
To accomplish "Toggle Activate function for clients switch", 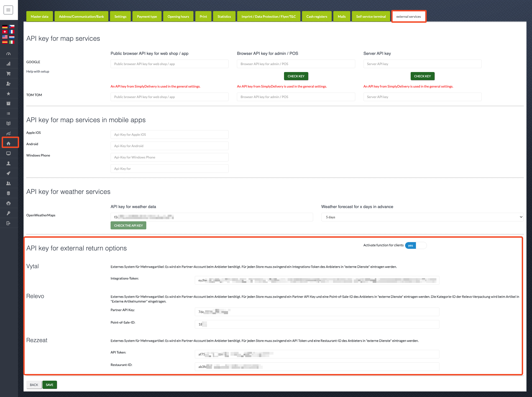I will [416, 245].
